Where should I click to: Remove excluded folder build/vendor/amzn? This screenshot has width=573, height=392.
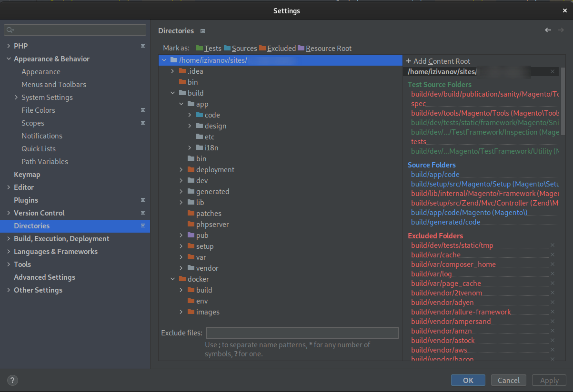coord(553,331)
